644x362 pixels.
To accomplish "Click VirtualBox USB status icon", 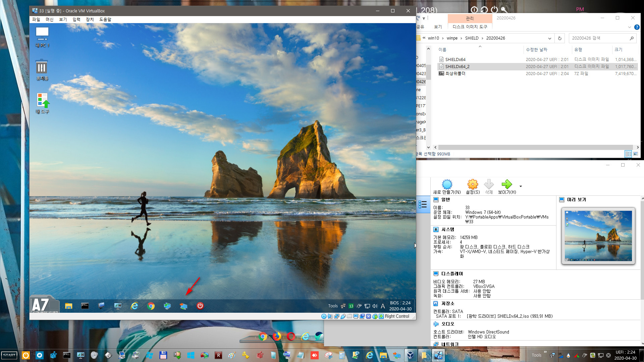I will [343, 316].
